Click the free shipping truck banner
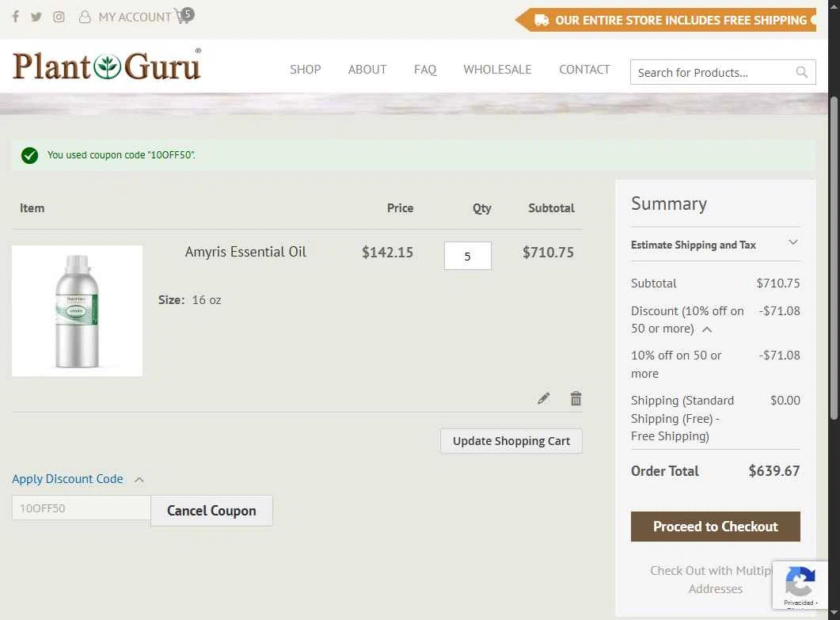840x620 pixels. [665, 20]
